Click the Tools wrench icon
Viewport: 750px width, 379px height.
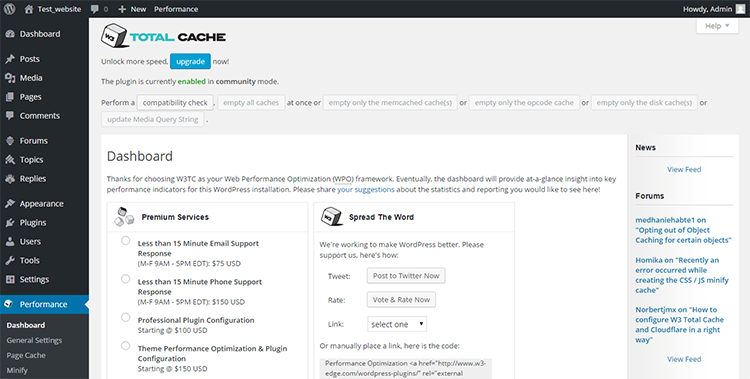pyautogui.click(x=10, y=260)
